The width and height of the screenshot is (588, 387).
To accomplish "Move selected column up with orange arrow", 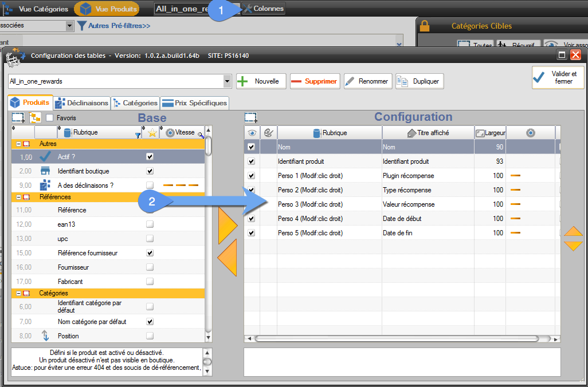I will click(573, 231).
